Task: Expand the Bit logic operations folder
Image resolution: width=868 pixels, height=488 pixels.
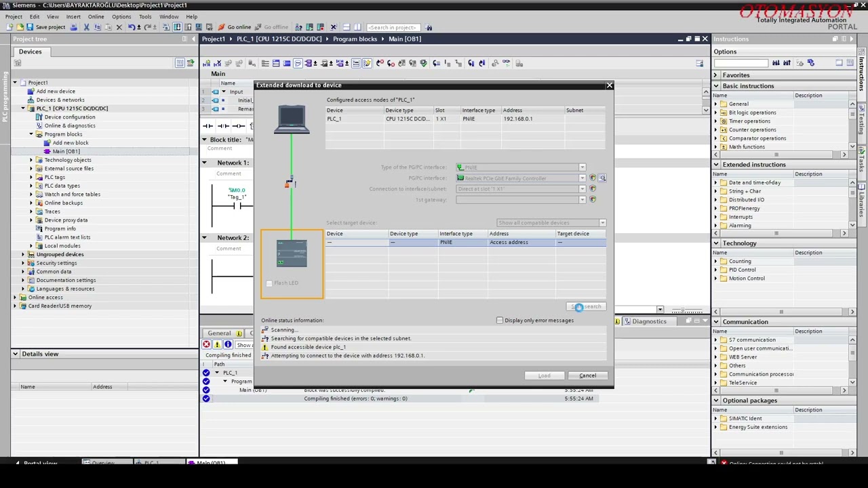Action: click(715, 113)
